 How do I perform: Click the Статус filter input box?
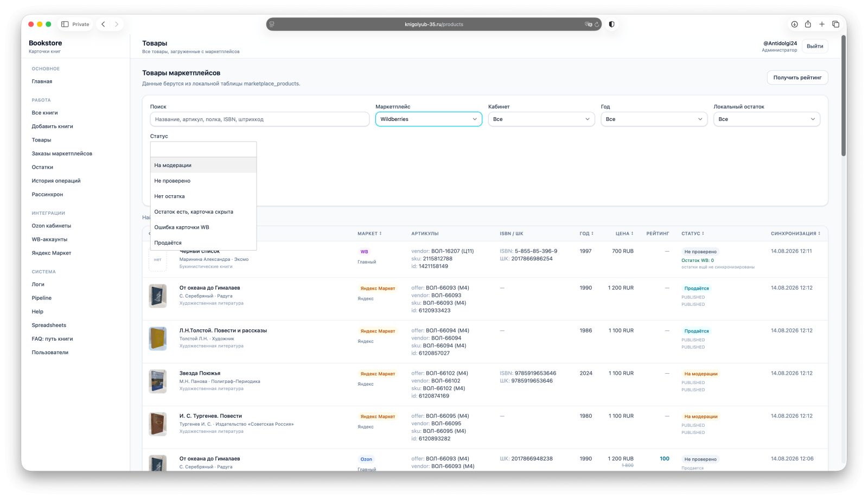pos(203,149)
